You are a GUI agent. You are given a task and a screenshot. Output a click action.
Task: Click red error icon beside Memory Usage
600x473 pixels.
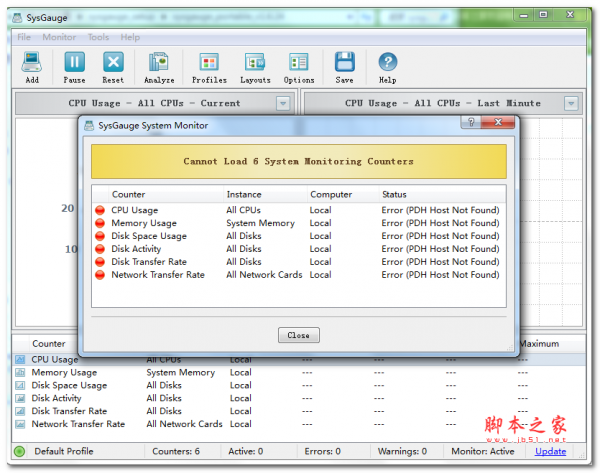pyautogui.click(x=100, y=223)
